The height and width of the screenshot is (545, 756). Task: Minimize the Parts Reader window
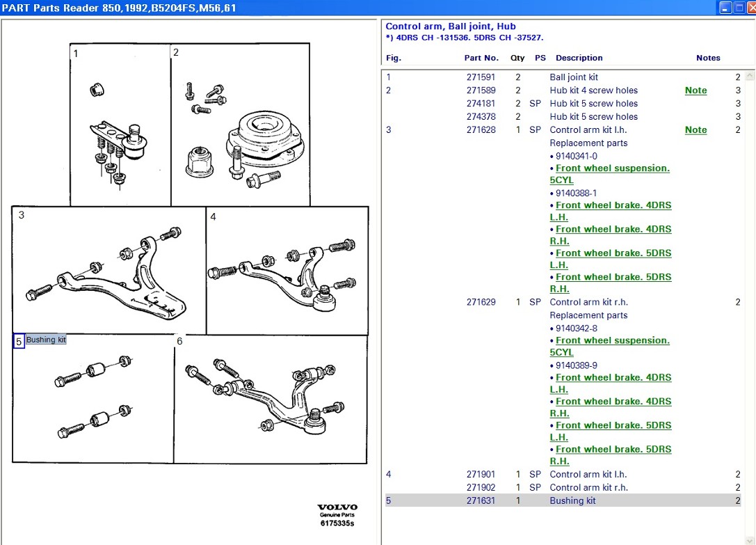(x=725, y=8)
